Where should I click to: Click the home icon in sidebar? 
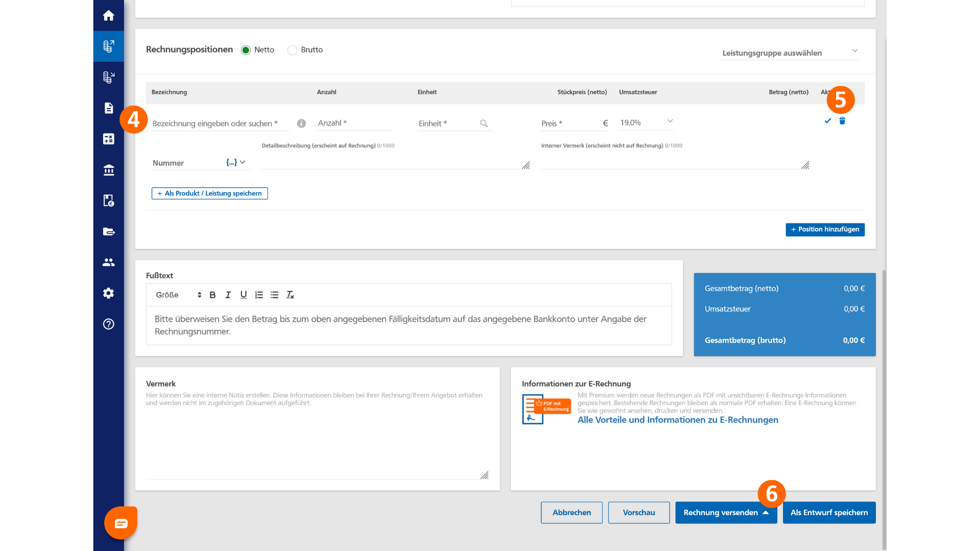click(108, 15)
